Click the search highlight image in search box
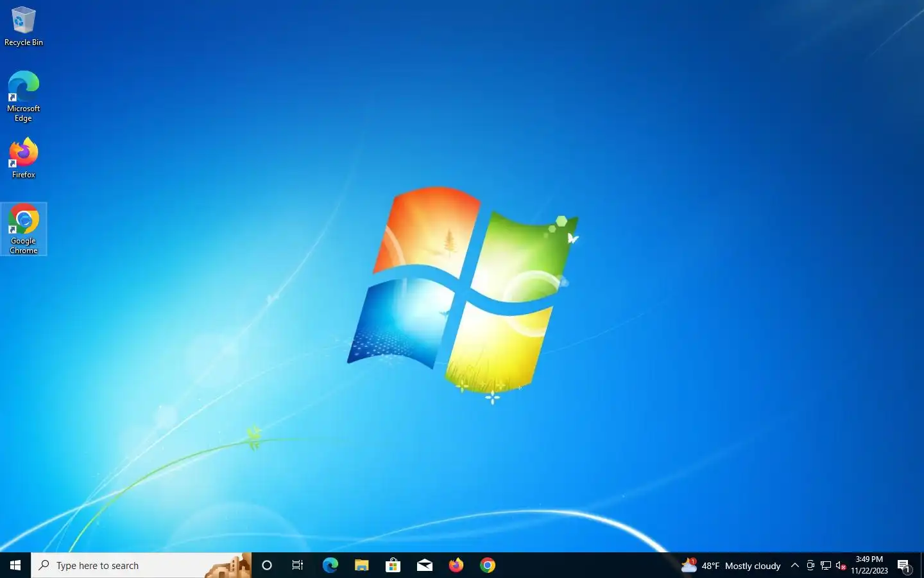This screenshot has width=924, height=578. [x=228, y=565]
